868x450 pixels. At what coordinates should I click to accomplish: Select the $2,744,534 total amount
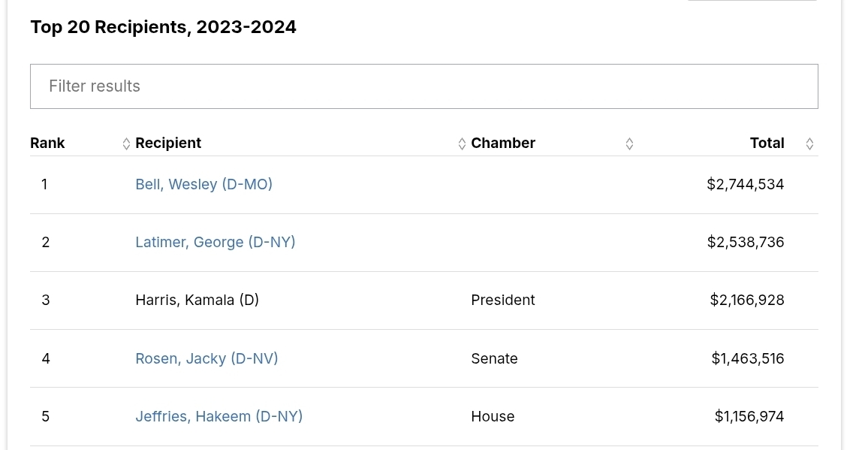(746, 184)
